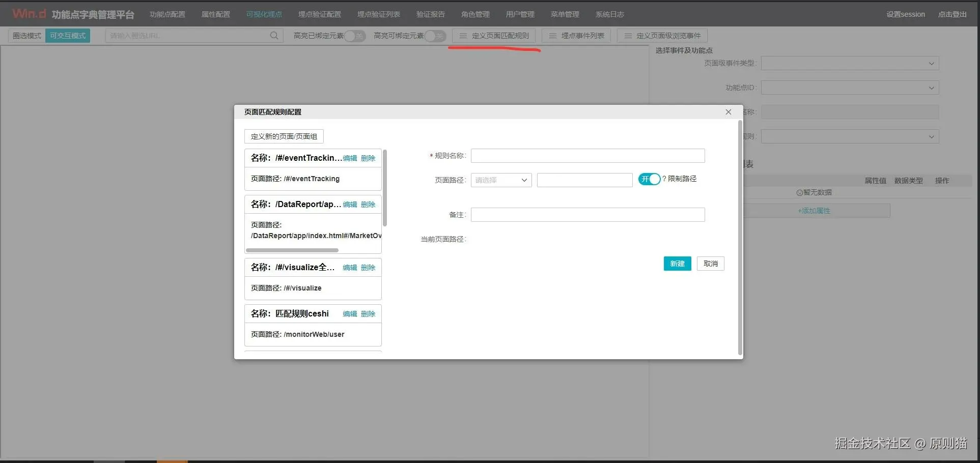Screen dimensions: 980x463
Task: Go to 属性配置
Action: tap(216, 14)
